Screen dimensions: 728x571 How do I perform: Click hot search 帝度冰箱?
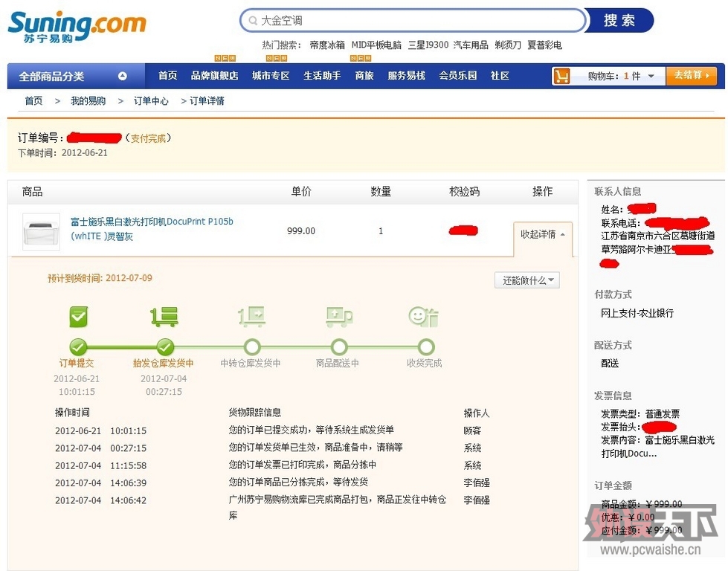tap(327, 45)
